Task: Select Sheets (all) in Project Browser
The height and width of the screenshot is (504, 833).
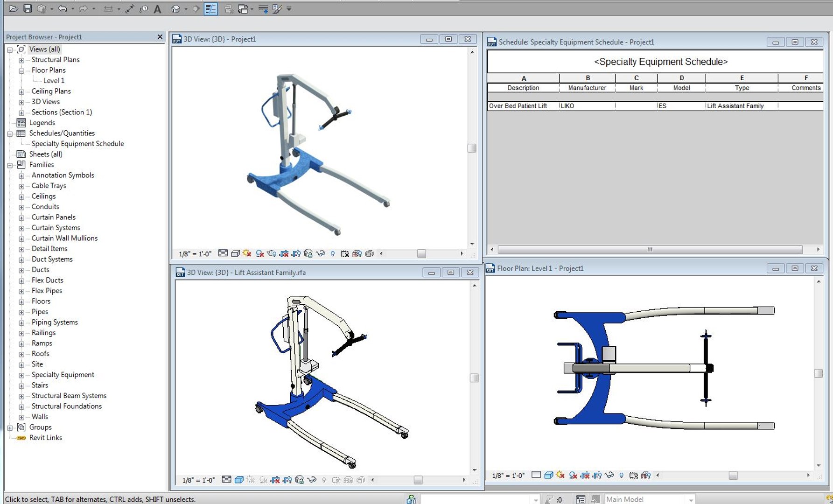Action: click(x=46, y=154)
